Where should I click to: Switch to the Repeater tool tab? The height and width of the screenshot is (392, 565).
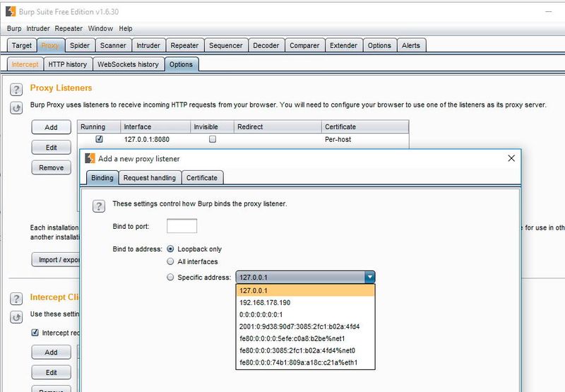click(184, 45)
